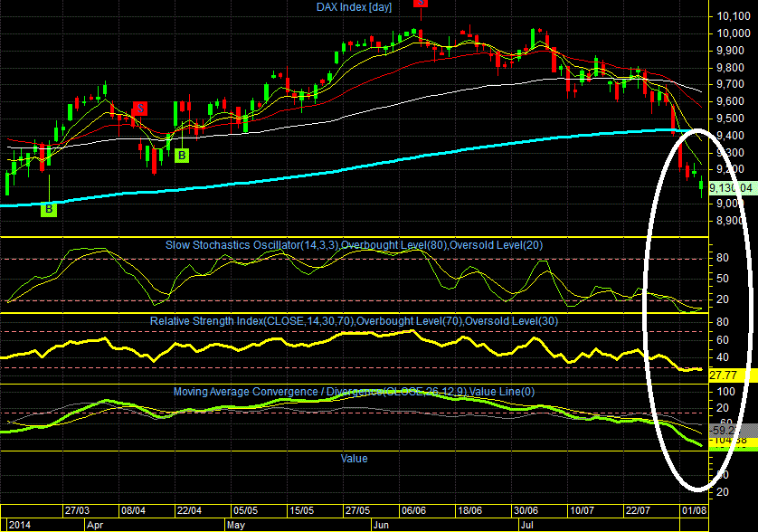Click the May month label on timeline
The height and width of the screenshot is (532, 758).
[x=236, y=526]
